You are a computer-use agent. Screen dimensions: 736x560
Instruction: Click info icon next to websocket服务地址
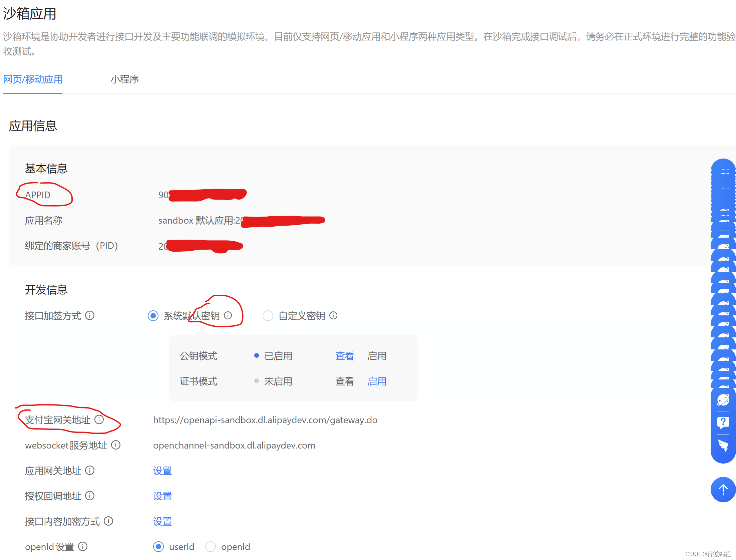coord(116,445)
